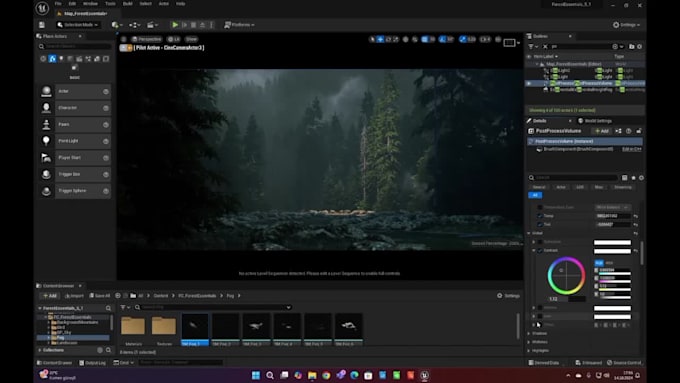Toggle the Temp property checkbox
Screen dimensions: 680x383
pyautogui.click(x=540, y=216)
